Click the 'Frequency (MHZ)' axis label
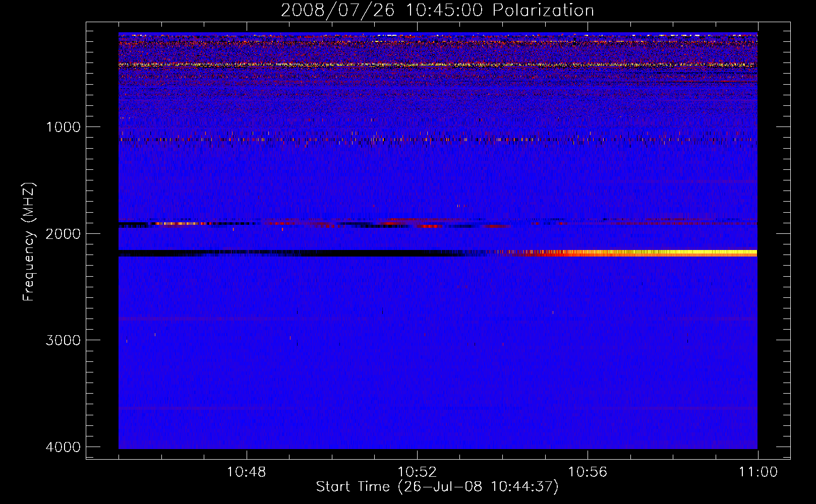 point(29,241)
